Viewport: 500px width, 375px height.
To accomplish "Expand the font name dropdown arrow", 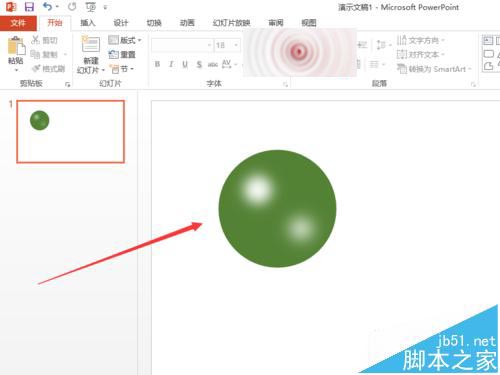I will point(210,45).
